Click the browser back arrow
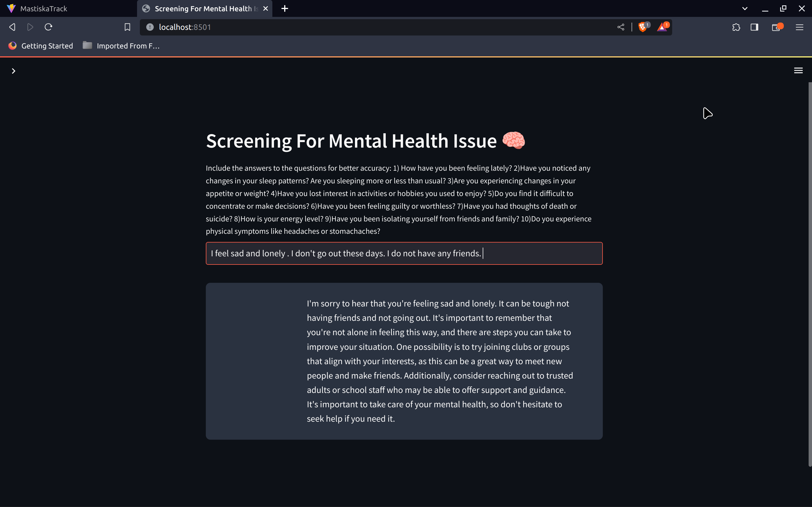The image size is (812, 507). (12, 27)
